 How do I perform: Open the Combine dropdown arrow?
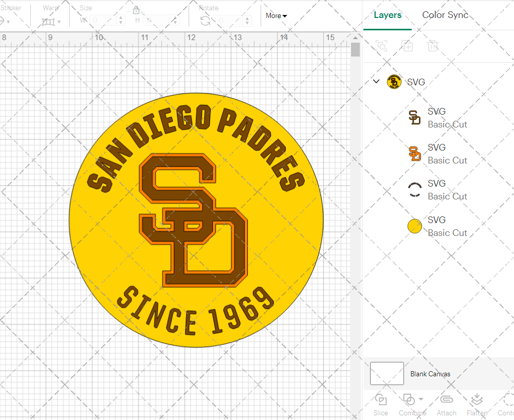(x=421, y=399)
